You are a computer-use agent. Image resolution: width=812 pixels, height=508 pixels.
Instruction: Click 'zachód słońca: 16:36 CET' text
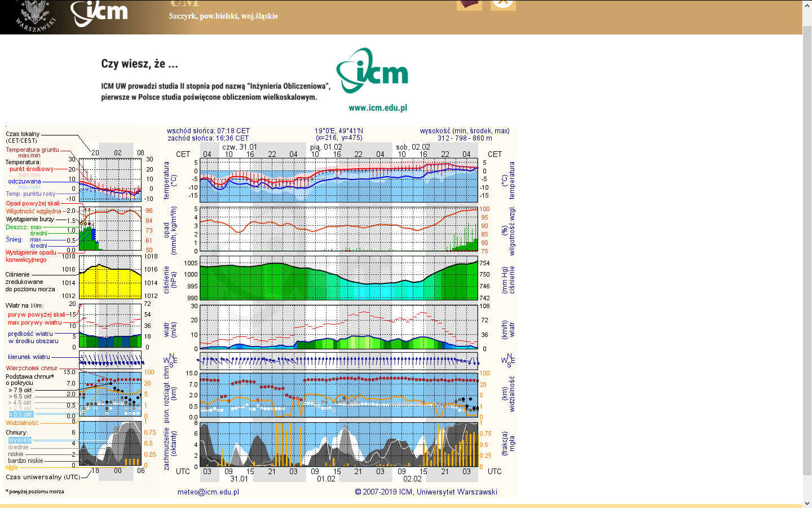(x=208, y=138)
